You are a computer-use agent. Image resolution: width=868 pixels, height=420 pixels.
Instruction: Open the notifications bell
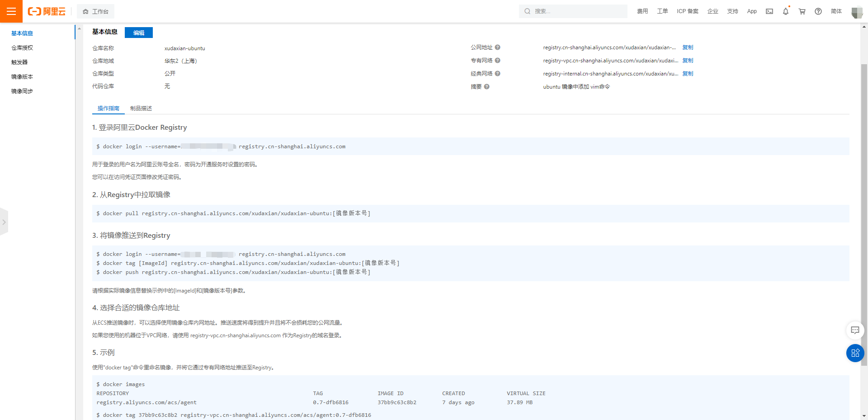coord(786,11)
